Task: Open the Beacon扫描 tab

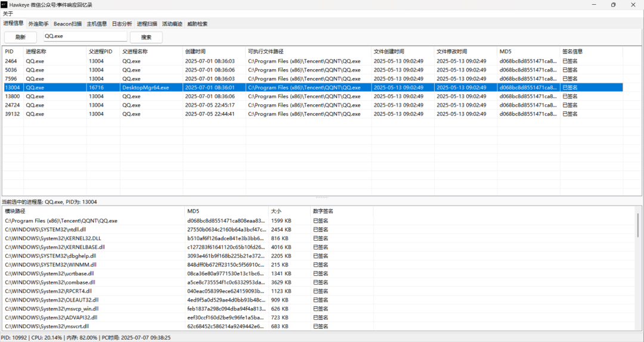Action: [68, 24]
